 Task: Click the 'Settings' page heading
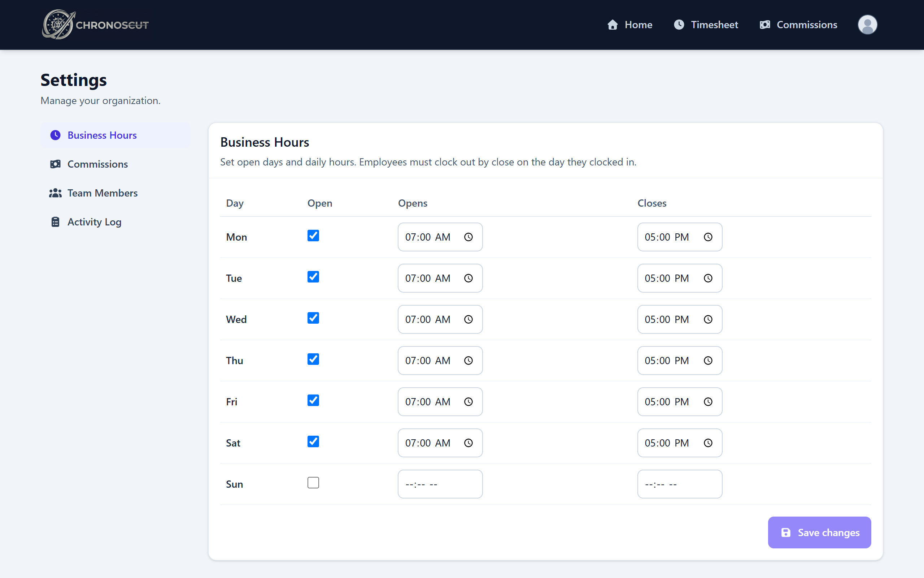click(x=74, y=80)
